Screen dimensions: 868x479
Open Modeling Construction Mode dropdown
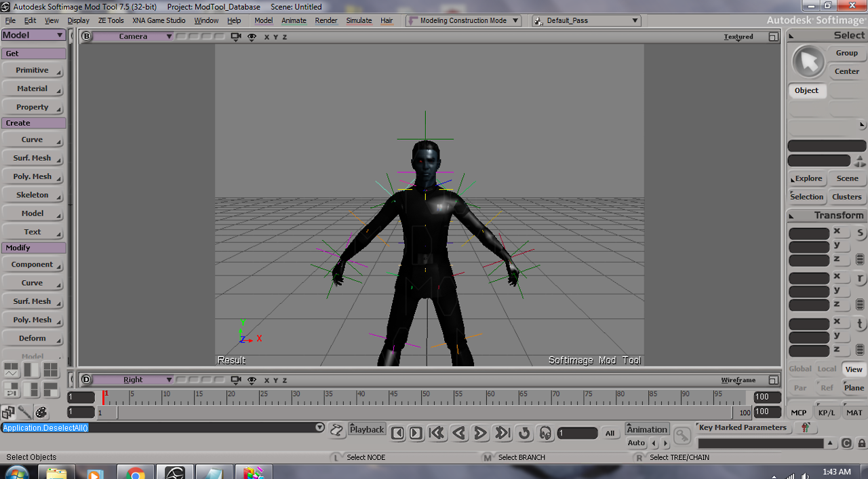click(x=464, y=20)
